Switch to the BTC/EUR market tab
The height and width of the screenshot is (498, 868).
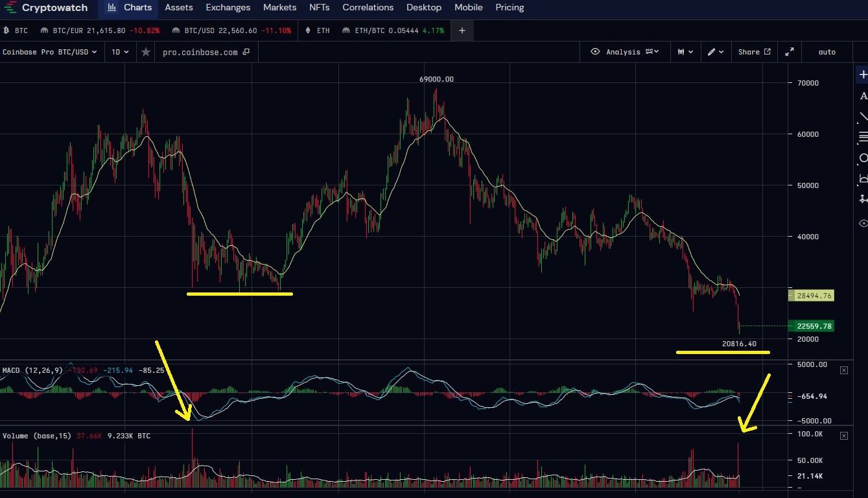(x=100, y=30)
